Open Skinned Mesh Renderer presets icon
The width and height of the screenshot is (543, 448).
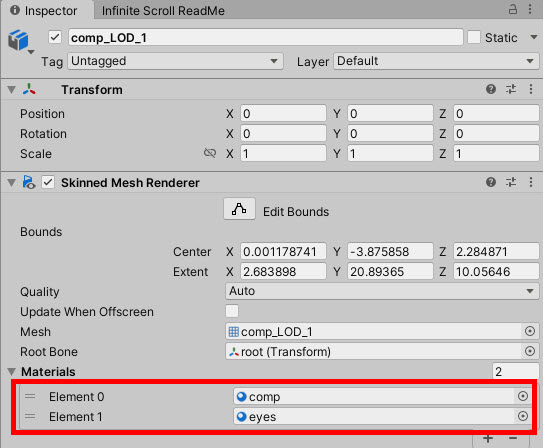[x=511, y=182]
